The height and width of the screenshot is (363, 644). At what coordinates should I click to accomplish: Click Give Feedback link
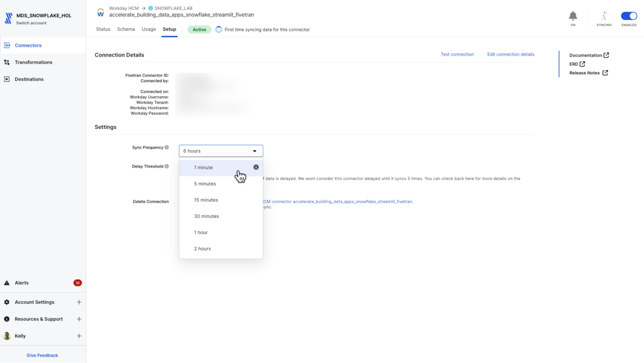(42, 355)
